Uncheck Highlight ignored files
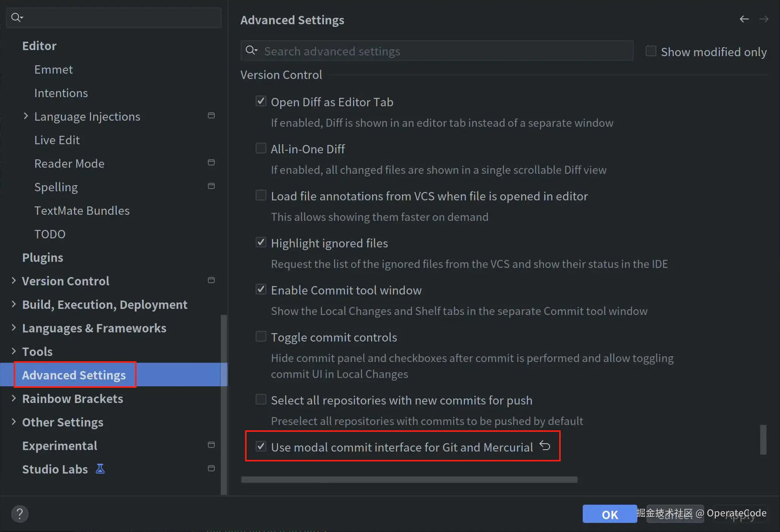This screenshot has height=532, width=780. point(261,242)
